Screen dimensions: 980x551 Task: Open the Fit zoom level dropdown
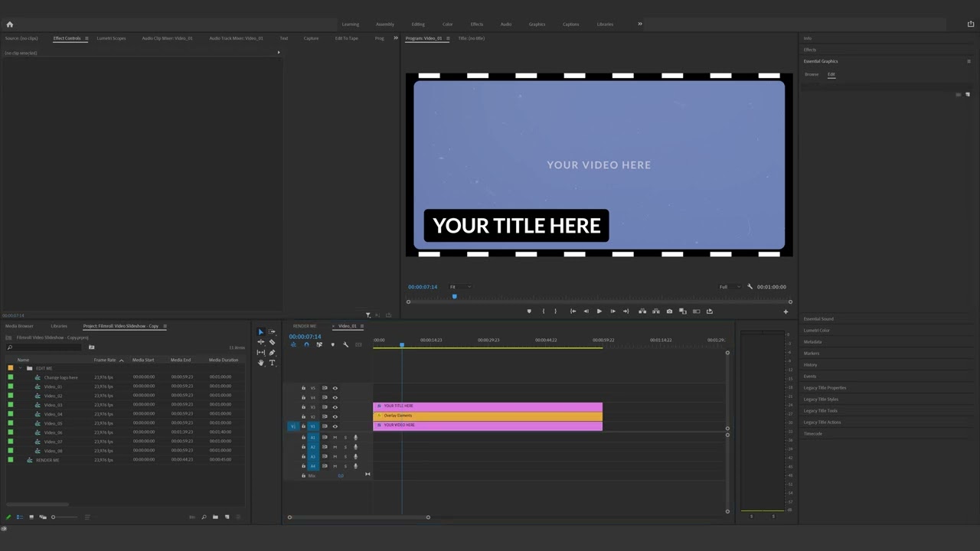point(460,287)
